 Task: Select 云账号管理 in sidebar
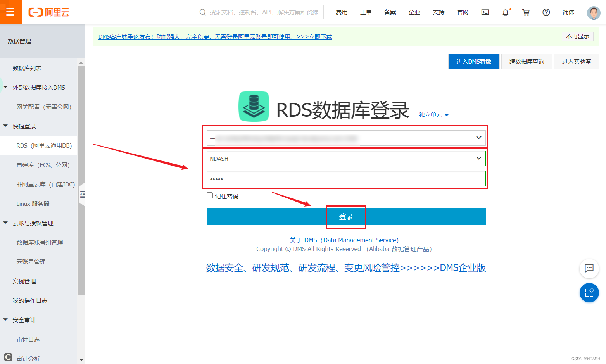[31, 262]
